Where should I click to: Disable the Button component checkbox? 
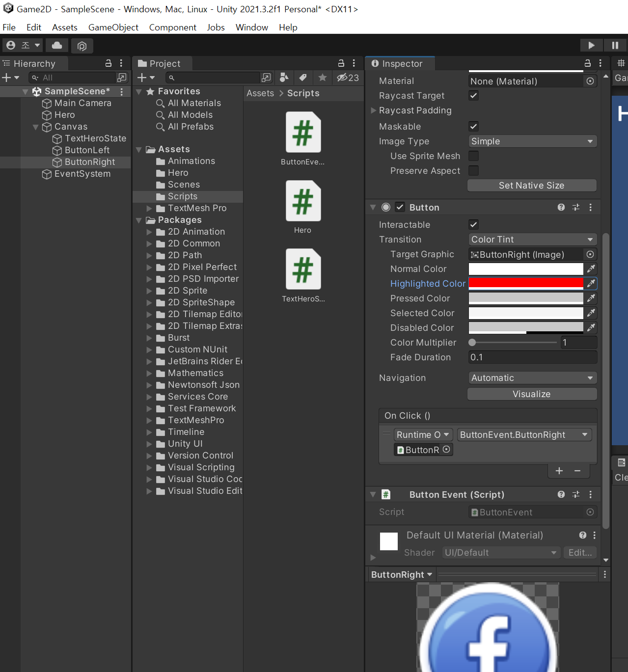pyautogui.click(x=400, y=207)
